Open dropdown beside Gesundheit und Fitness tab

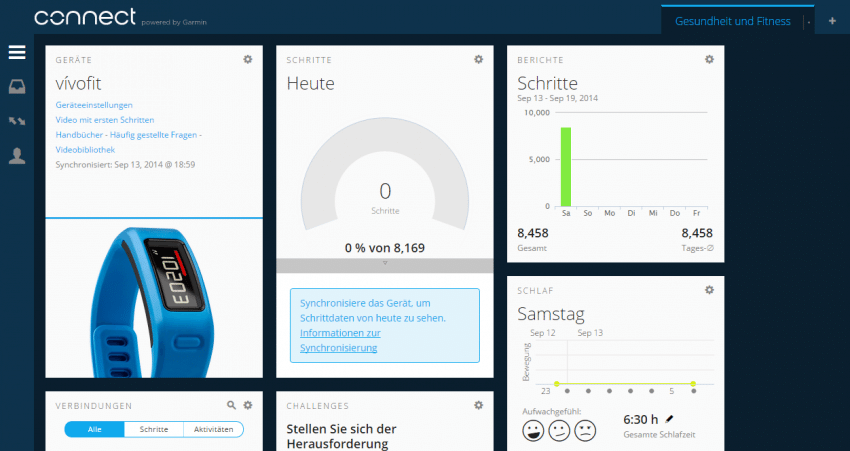[x=808, y=22]
